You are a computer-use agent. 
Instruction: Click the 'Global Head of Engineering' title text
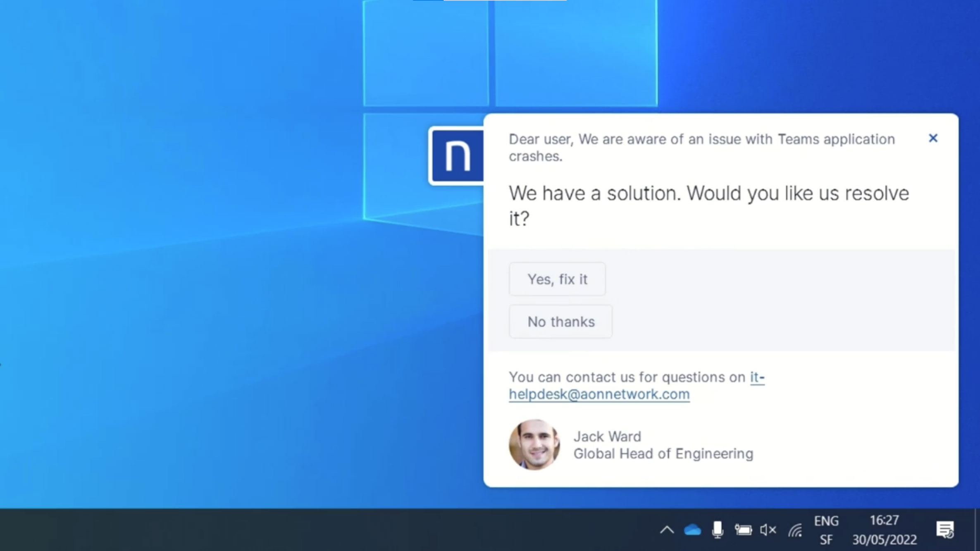pos(663,454)
